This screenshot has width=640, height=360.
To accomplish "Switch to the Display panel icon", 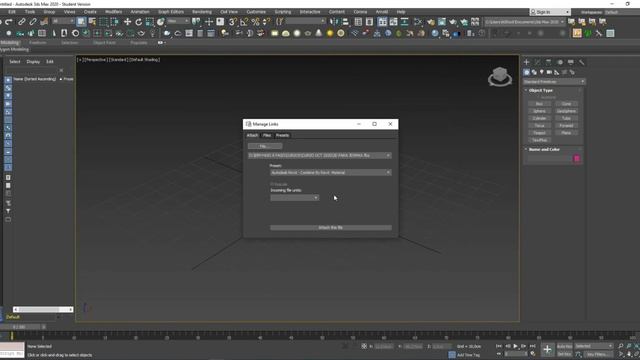I will [x=571, y=62].
